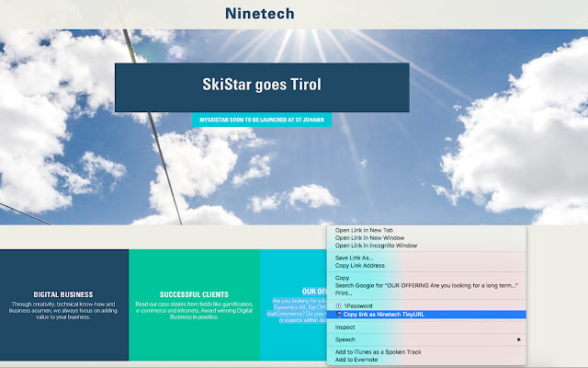Choose Print... in the context menu

pyautogui.click(x=426, y=293)
